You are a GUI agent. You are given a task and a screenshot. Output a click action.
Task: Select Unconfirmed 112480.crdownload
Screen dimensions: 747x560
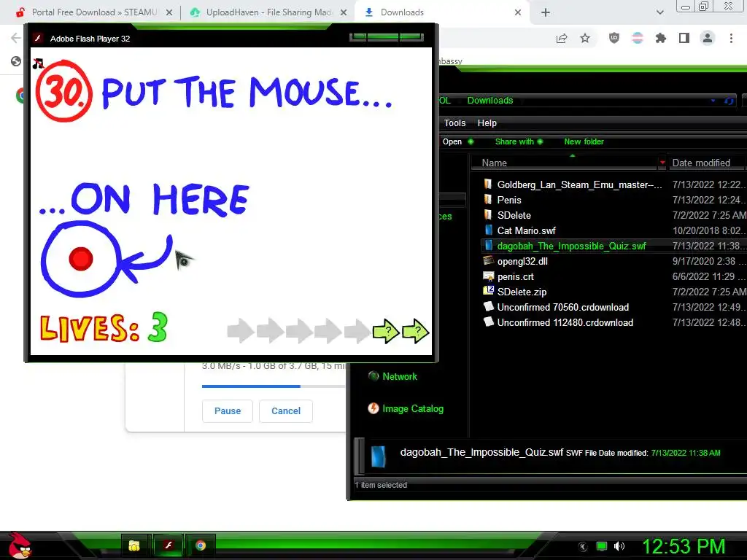tap(565, 322)
